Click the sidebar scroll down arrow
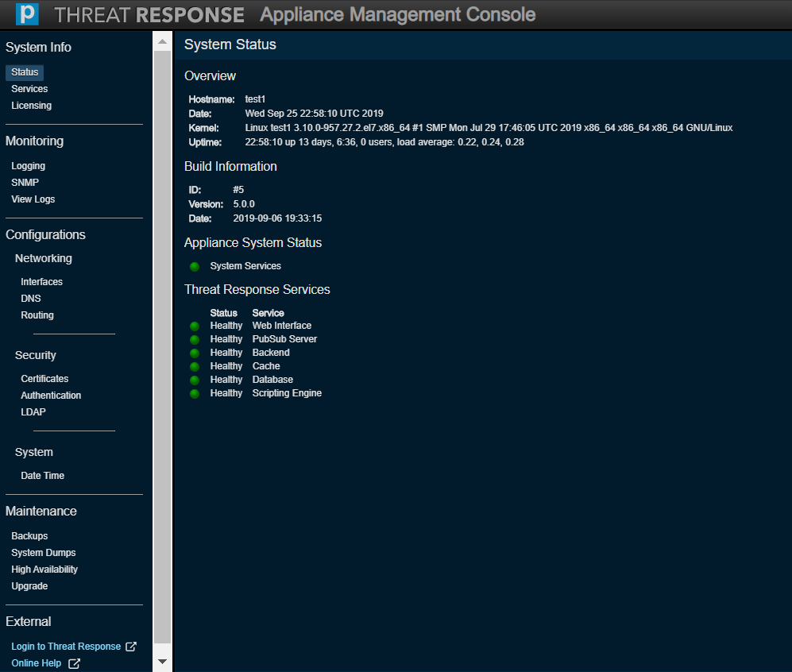 pos(162,661)
